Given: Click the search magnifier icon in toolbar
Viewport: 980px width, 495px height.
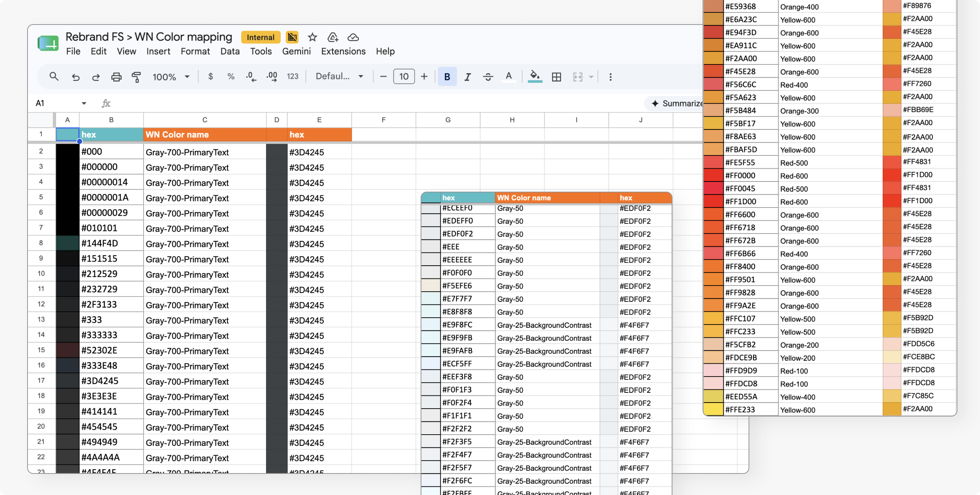Looking at the screenshot, I should [x=54, y=77].
